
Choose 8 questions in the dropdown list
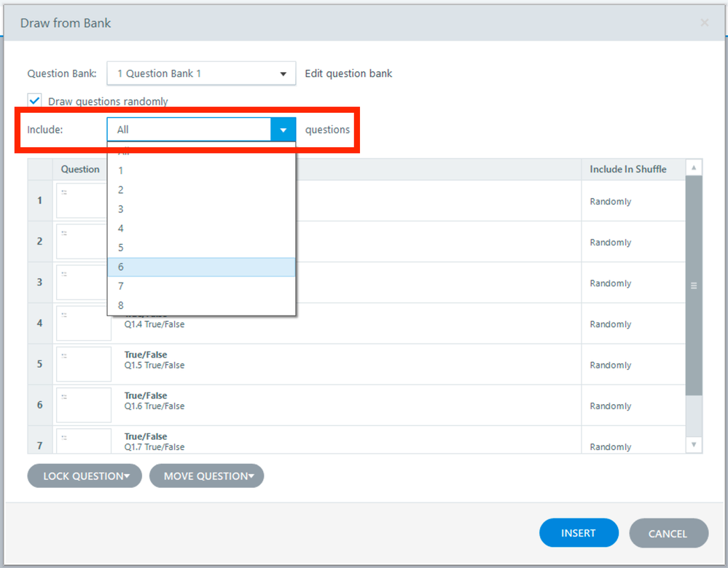click(201, 306)
